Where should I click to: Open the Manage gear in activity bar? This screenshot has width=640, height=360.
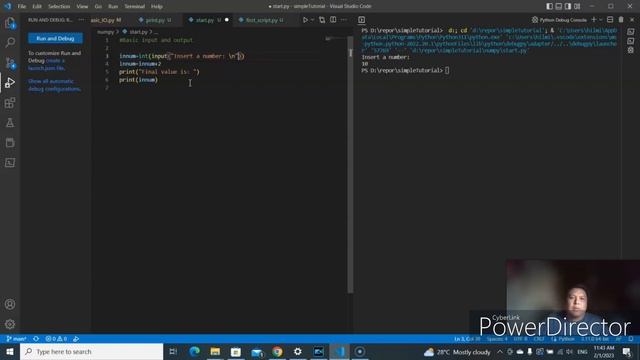pos(10,324)
